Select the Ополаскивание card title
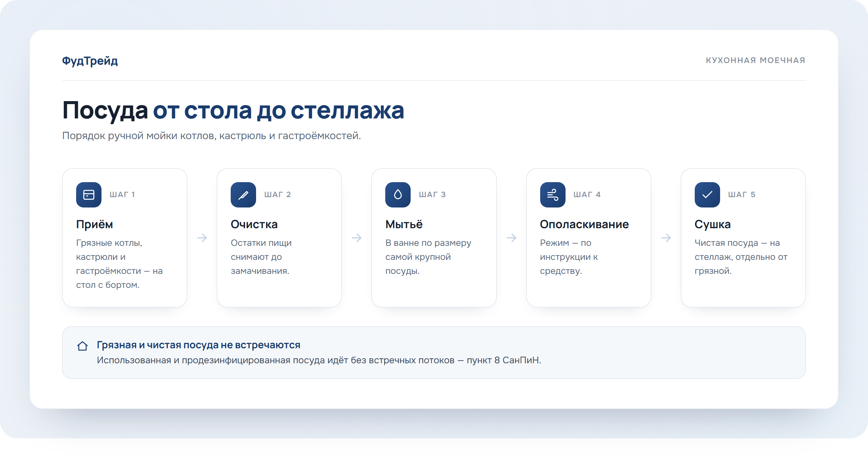The height and width of the screenshot is (455, 868). click(x=584, y=224)
